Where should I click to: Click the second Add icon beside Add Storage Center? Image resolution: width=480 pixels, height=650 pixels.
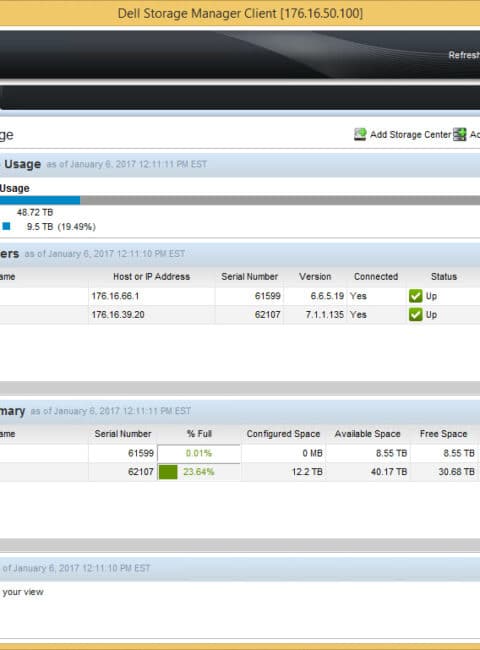tap(460, 134)
